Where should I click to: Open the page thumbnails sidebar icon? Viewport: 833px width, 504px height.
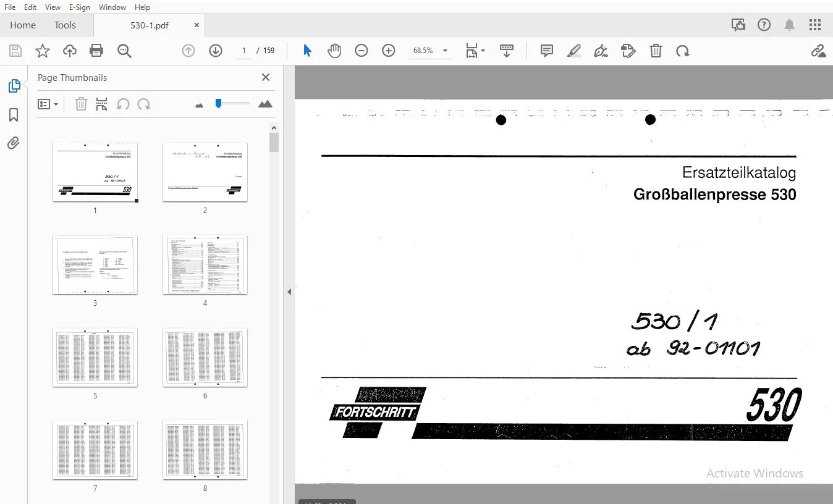click(14, 86)
